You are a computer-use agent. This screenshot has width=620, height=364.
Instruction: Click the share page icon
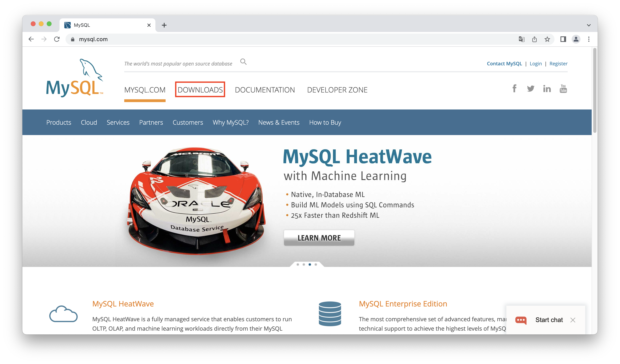534,39
